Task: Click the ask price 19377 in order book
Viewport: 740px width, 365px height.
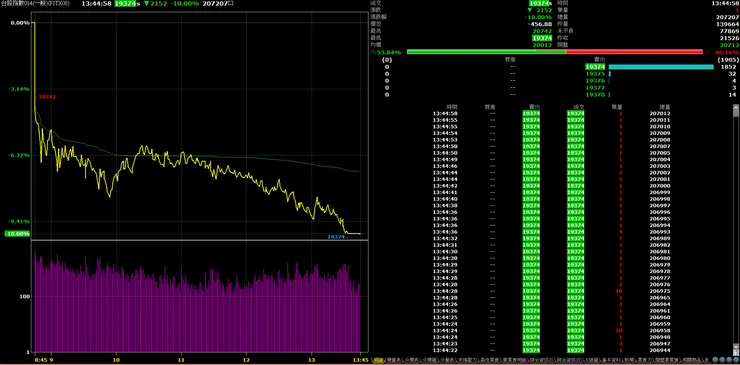Action: click(x=595, y=87)
